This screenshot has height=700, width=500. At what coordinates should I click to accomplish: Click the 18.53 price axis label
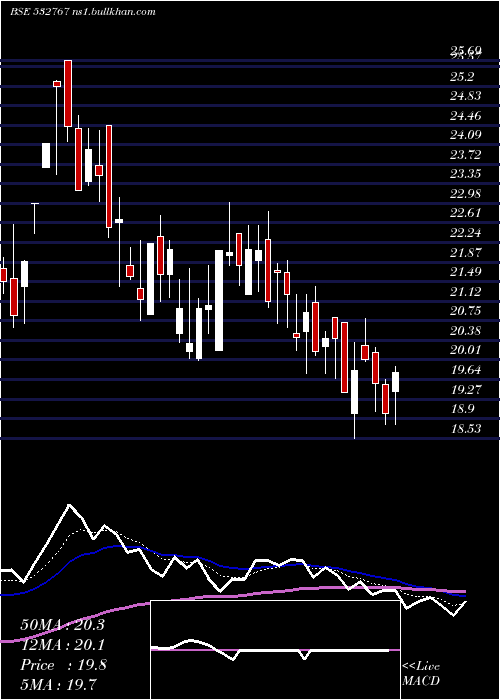pos(466,428)
